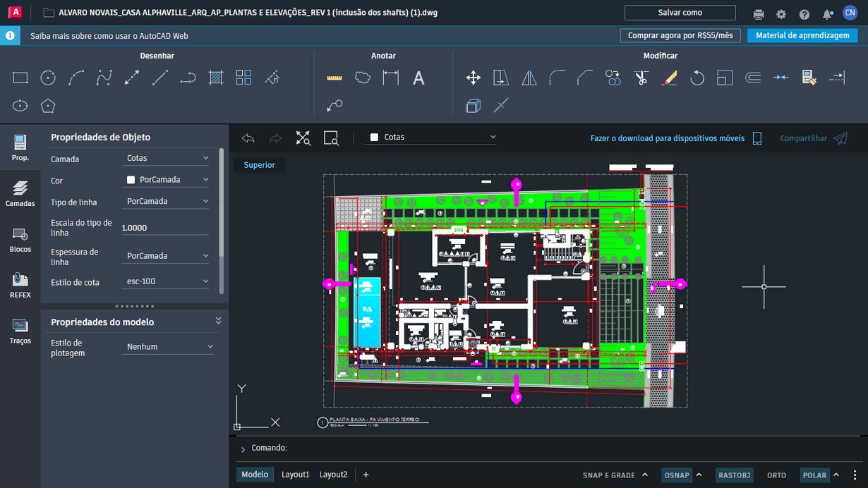Screen dimensions: 868x488
Task: Switch to the Layout1 tab
Action: 295,475
